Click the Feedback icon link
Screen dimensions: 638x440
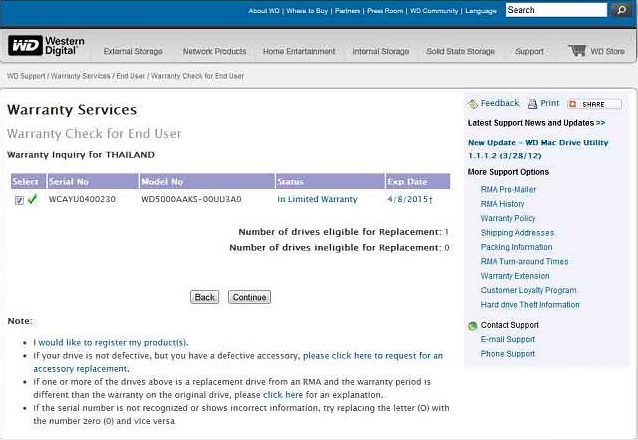[473, 104]
